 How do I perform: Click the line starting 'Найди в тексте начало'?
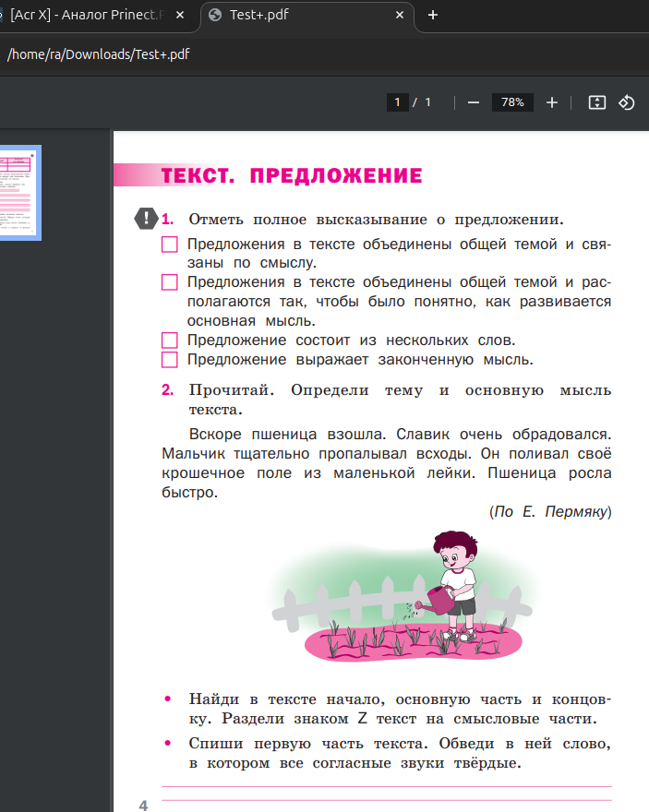400,699
